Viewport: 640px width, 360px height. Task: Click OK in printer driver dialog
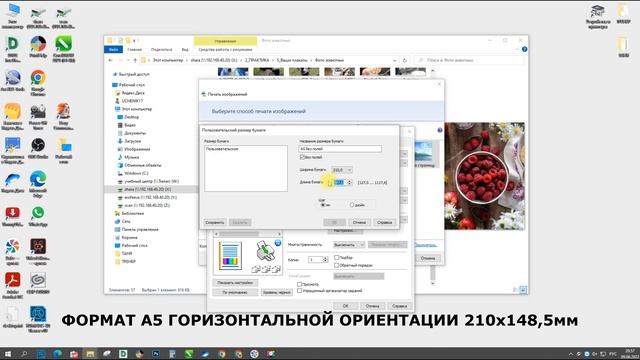coord(345,306)
